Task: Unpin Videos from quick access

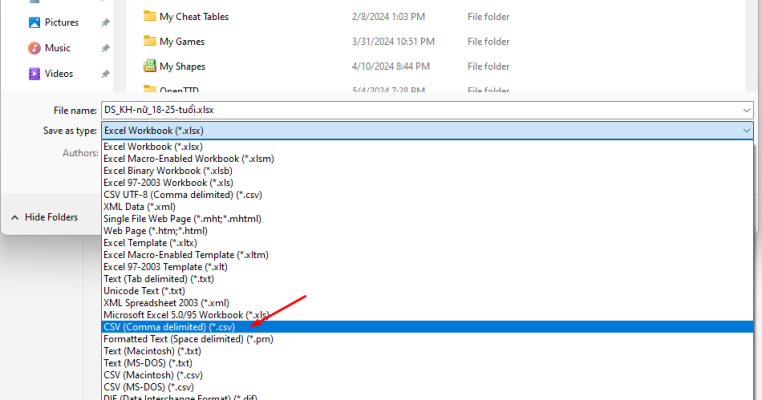Action: point(105,74)
